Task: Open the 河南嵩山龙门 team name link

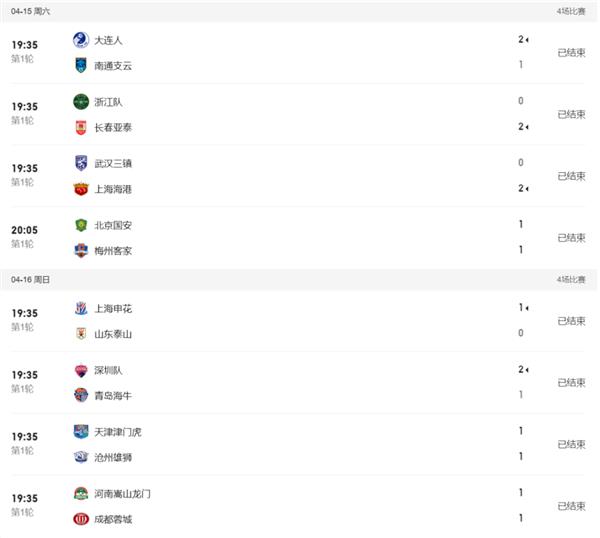Action: (x=123, y=493)
